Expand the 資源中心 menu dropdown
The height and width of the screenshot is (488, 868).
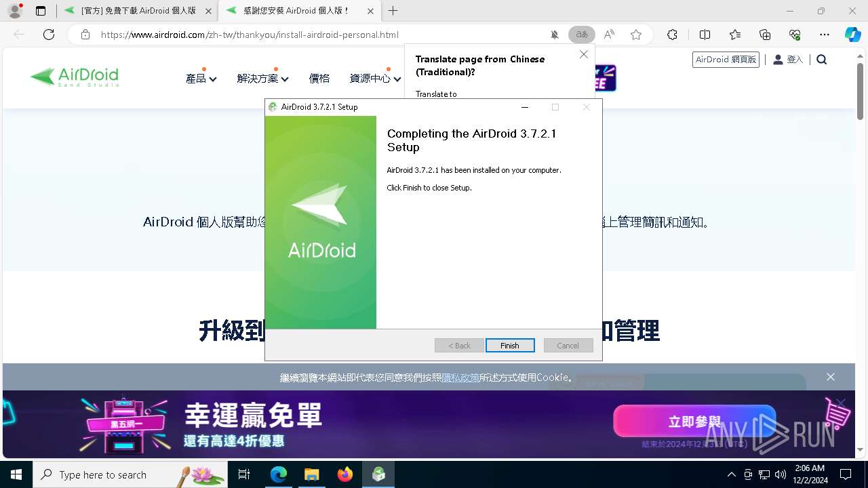376,79
